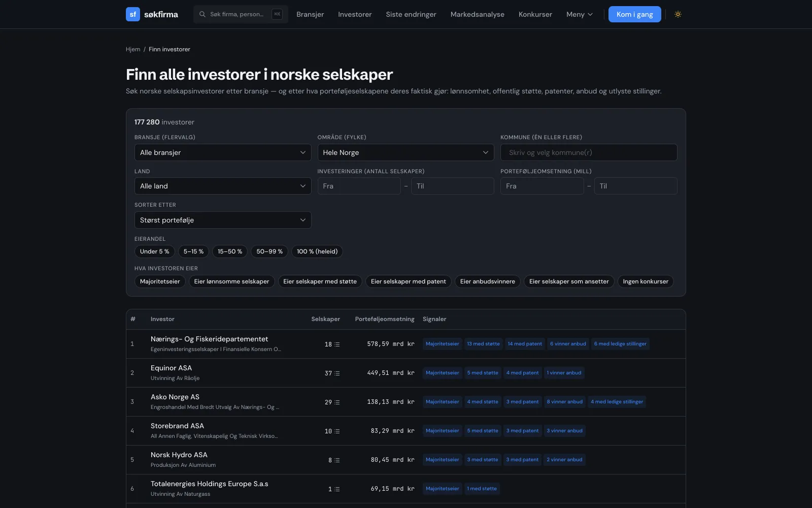Screen dimensions: 812x508
Task: Click '83,29 mrd kr' value
Action: (x=392, y=431)
